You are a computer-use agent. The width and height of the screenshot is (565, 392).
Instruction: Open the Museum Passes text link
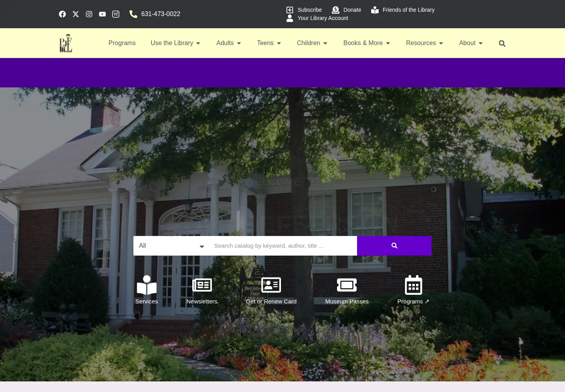click(347, 301)
